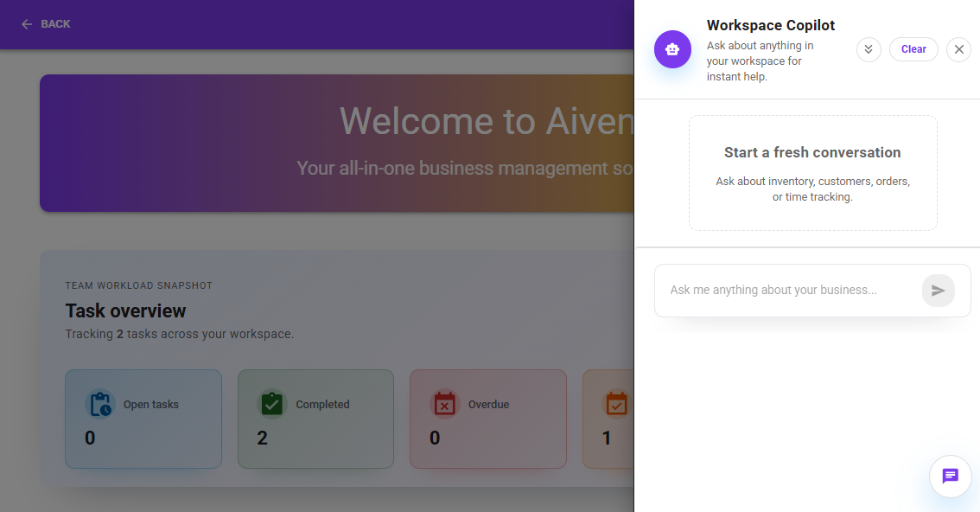Collapse the copilot panel with double chevron

point(869,49)
